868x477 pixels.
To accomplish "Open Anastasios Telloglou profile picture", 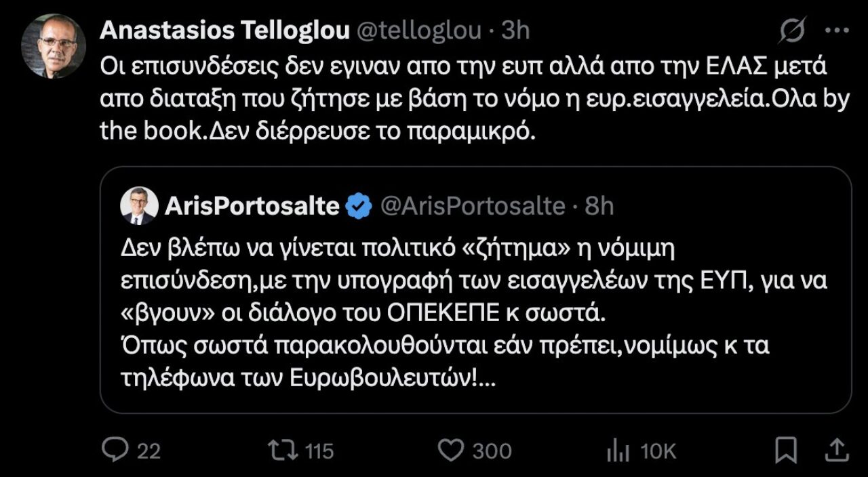I will (x=53, y=46).
